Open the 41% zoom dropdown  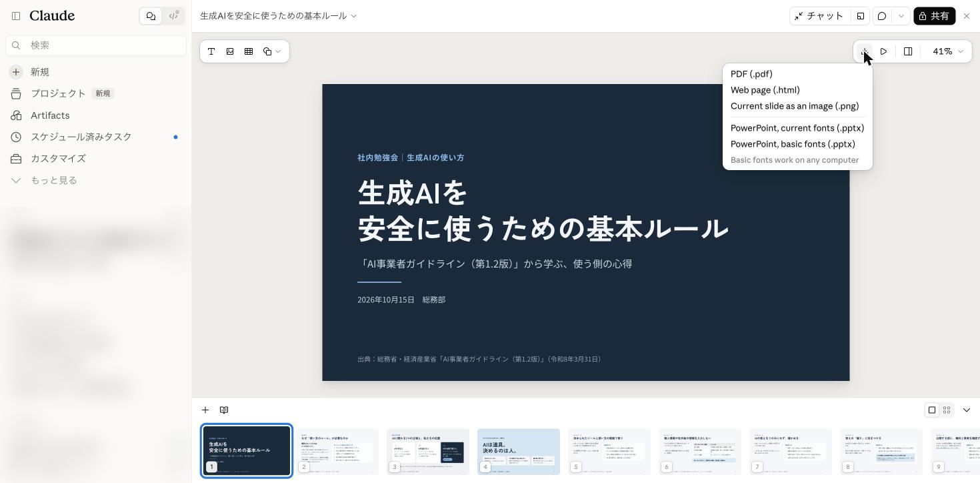tap(947, 51)
